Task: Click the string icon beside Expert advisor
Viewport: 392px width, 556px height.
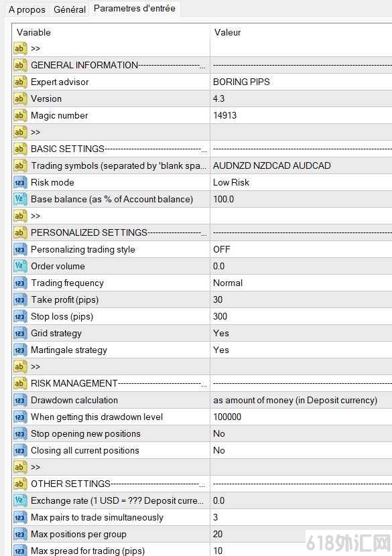Action: (20, 82)
